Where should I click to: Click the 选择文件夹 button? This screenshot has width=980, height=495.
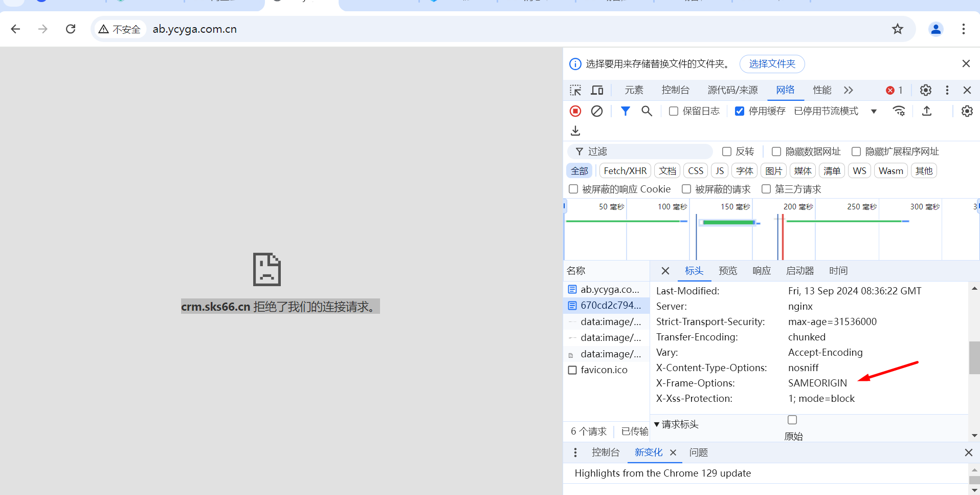[772, 64]
